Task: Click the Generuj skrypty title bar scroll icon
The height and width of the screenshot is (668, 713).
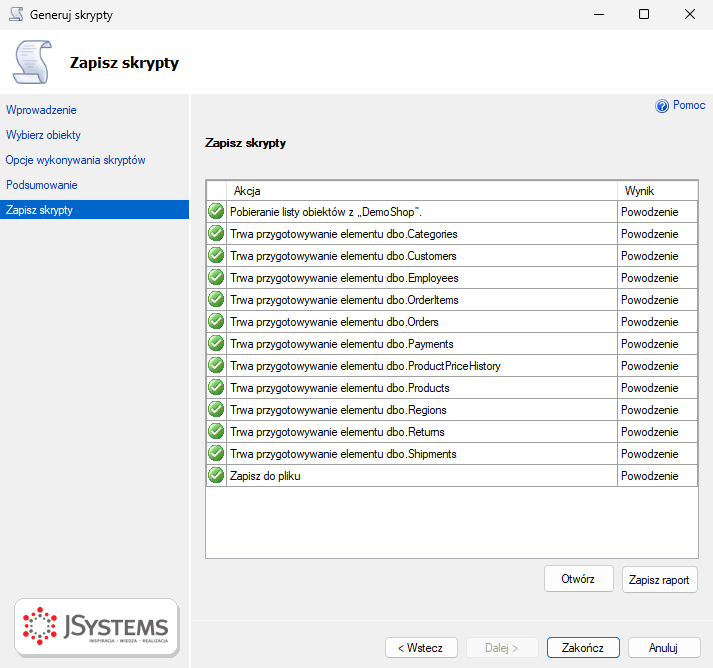Action: coord(16,14)
